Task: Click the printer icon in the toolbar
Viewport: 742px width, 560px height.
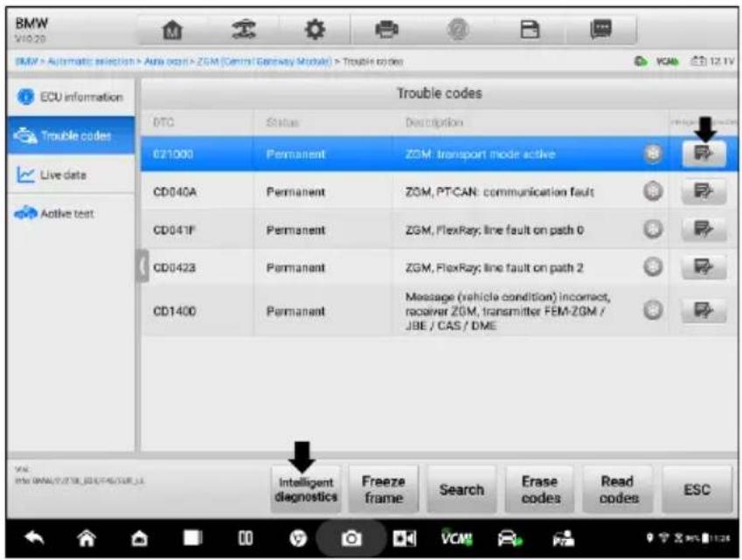Action: pos(387,30)
